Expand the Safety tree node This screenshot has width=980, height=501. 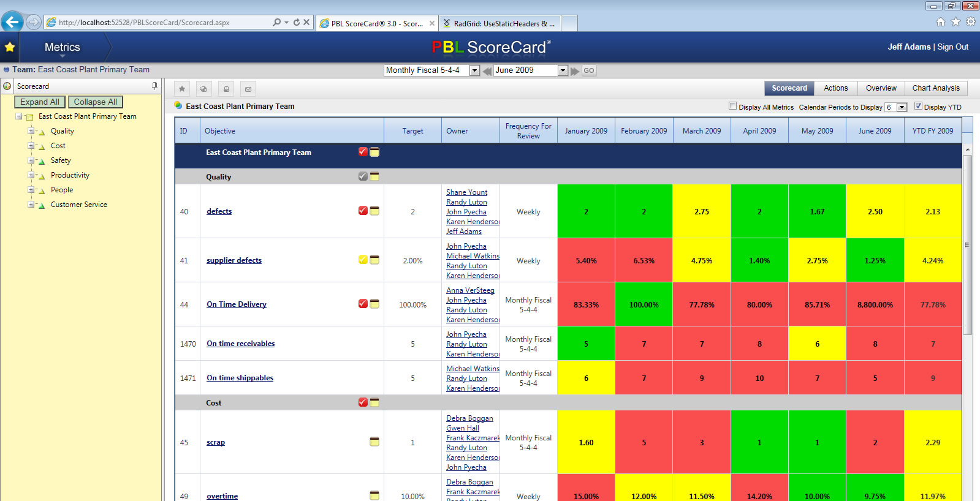[x=31, y=160]
